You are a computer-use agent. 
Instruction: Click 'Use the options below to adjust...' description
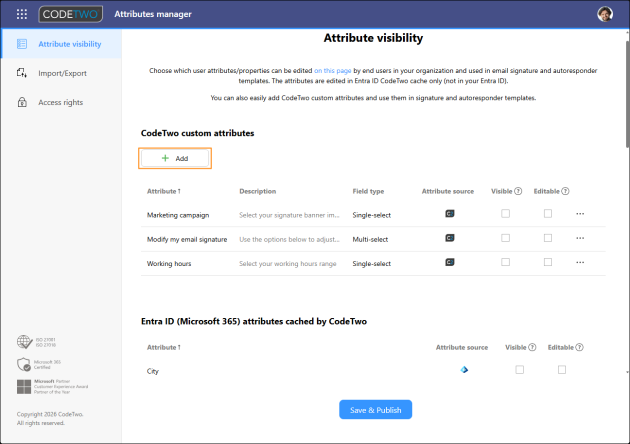pos(289,239)
